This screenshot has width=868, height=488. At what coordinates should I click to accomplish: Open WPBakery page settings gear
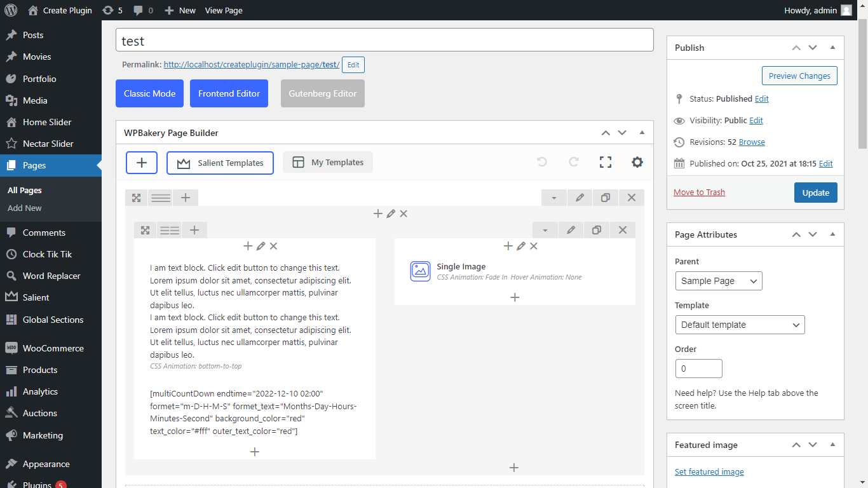637,162
